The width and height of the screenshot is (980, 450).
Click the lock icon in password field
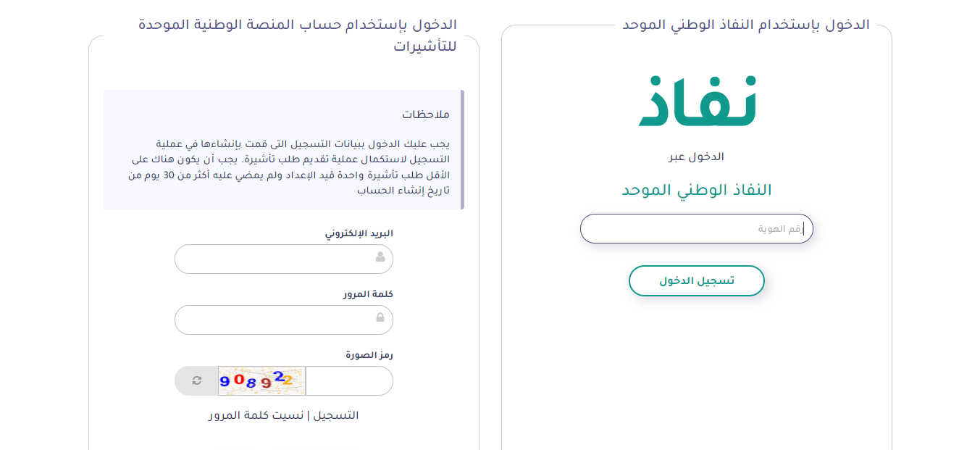click(x=380, y=318)
